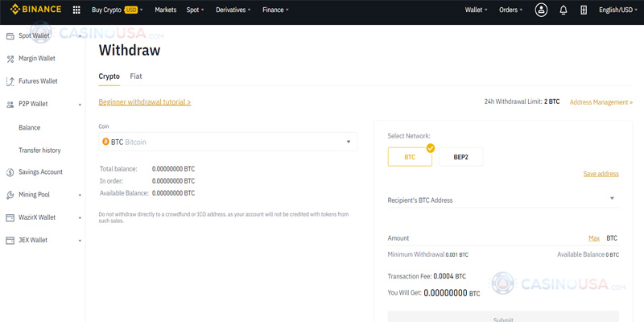Open the apps grid menu icon
Image resolution: width=644 pixels, height=322 pixels.
76,10
